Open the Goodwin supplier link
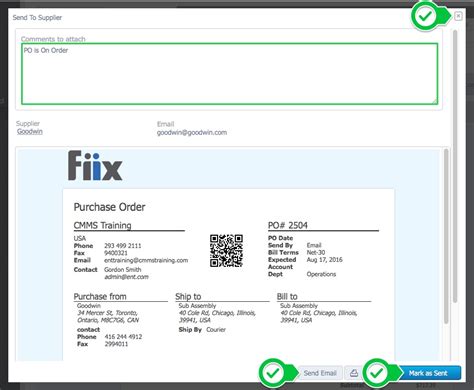The height and width of the screenshot is (390, 474). click(x=30, y=131)
